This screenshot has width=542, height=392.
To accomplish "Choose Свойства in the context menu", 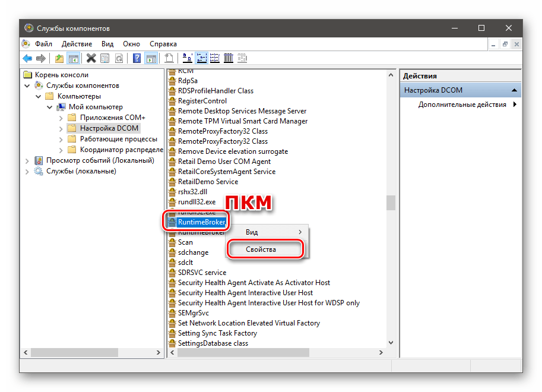I will click(261, 249).
